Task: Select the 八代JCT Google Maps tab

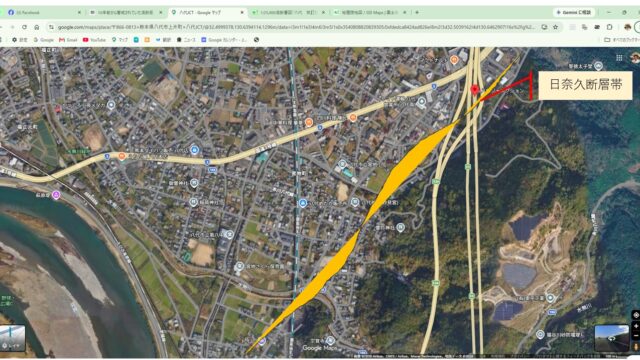Action: click(206, 13)
